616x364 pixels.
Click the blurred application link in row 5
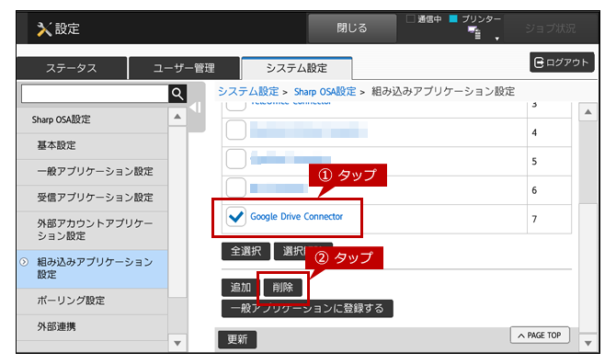point(291,158)
